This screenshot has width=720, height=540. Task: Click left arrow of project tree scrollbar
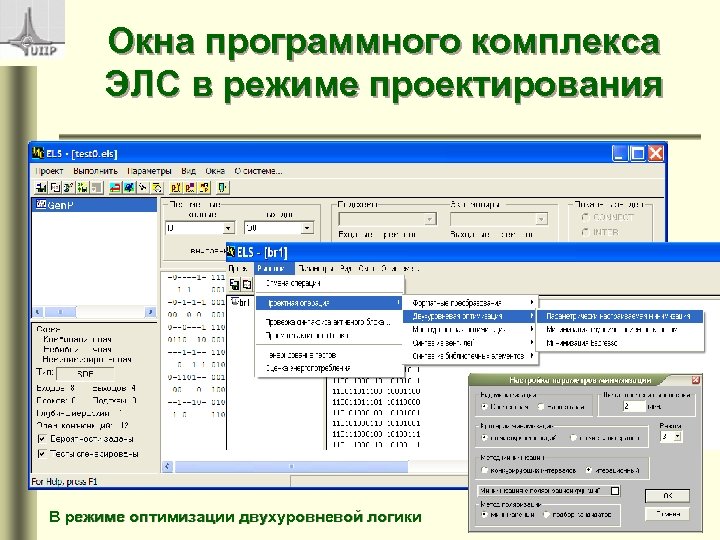point(38,312)
